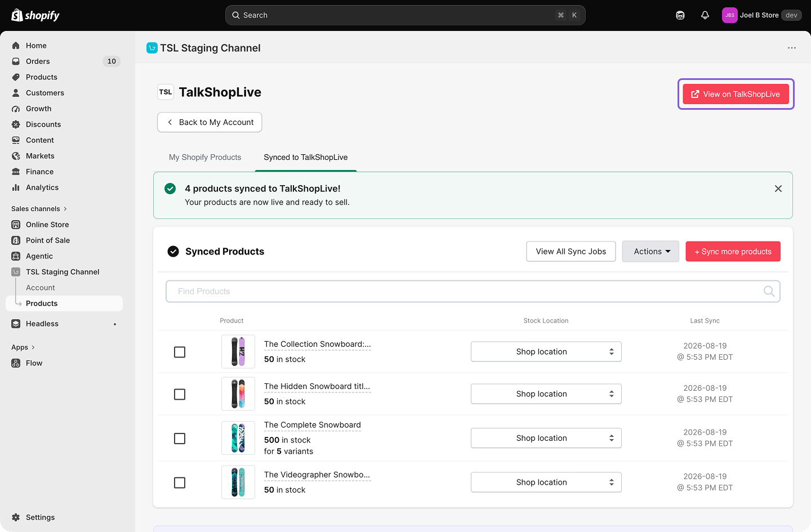
Task: Click The Complete Snowboard thumbnail
Action: pyautogui.click(x=238, y=438)
